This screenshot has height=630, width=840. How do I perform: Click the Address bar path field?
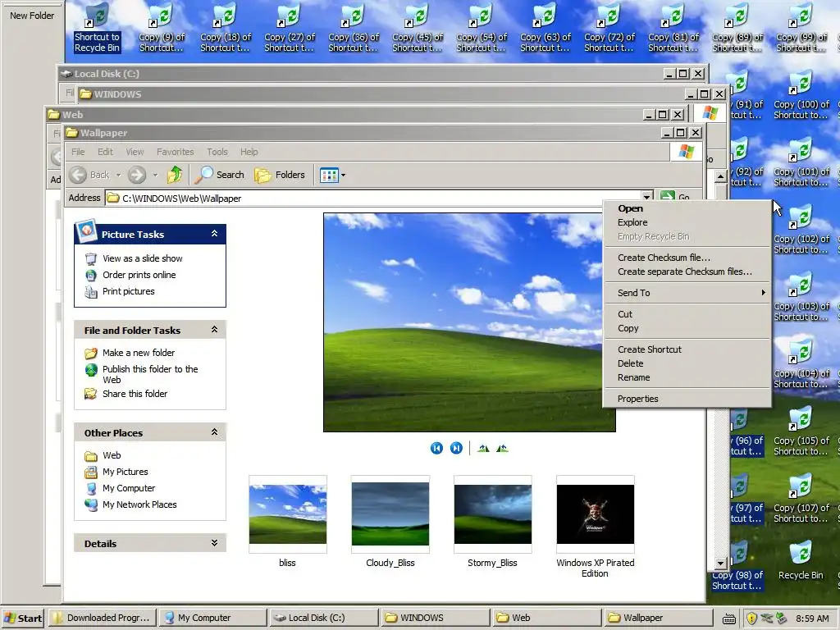(374, 199)
